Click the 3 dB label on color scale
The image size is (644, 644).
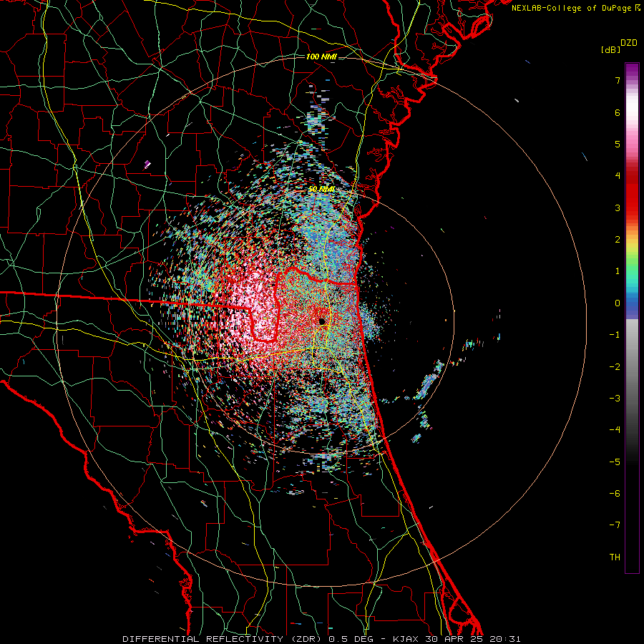pos(618,208)
